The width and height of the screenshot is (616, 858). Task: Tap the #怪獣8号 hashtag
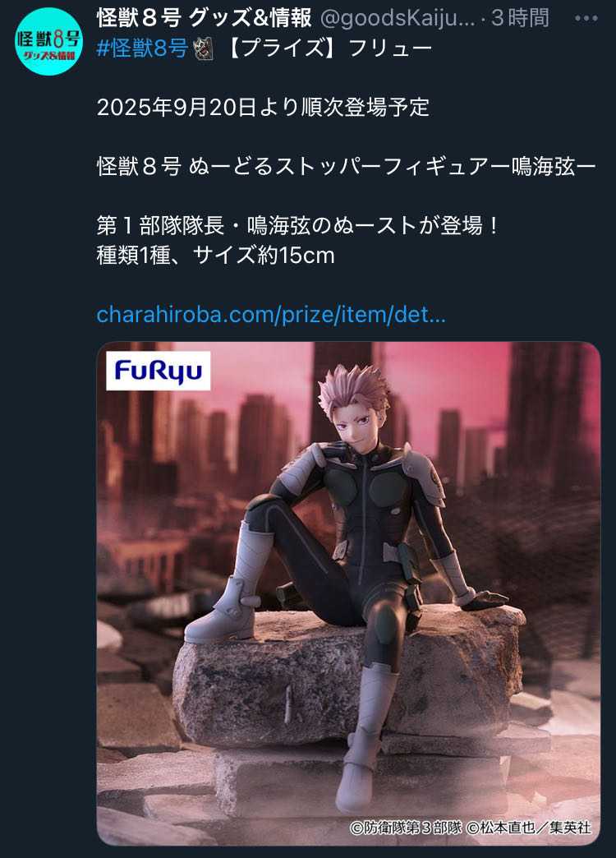point(142,48)
